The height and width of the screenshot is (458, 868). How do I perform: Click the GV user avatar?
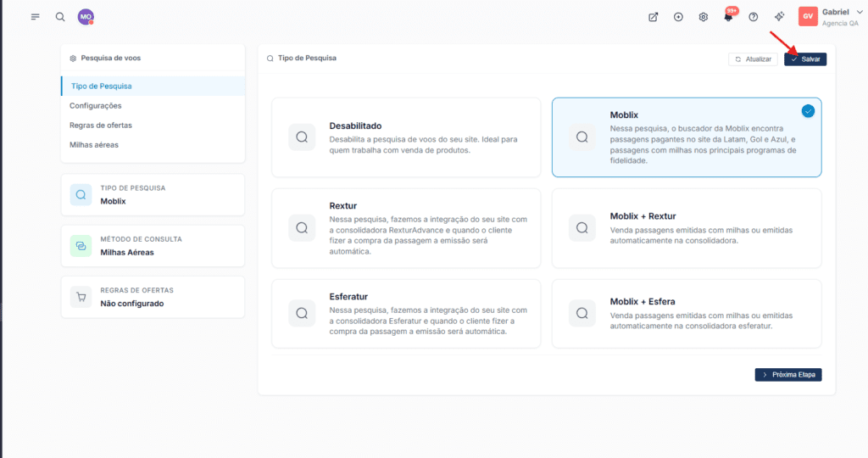[808, 17]
